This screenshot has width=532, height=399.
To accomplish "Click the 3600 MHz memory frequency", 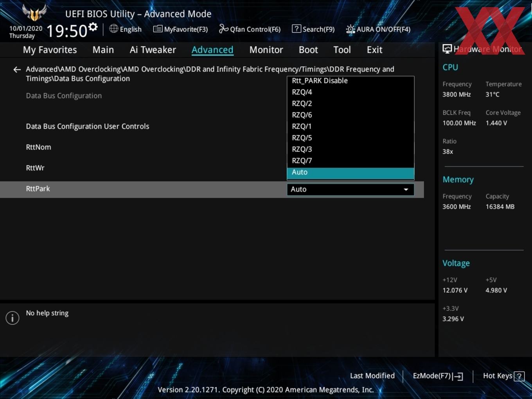I will tap(457, 207).
